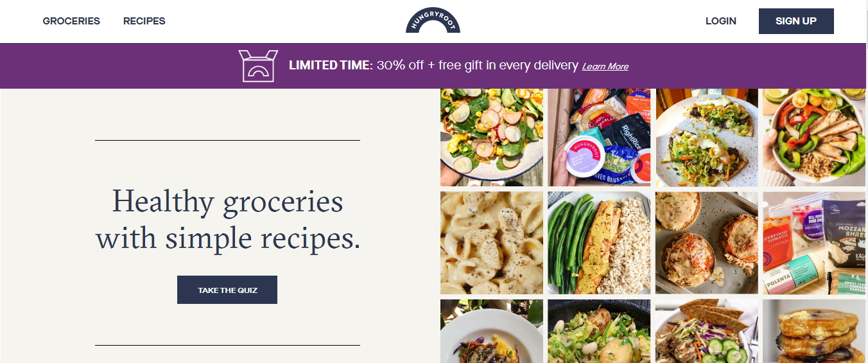The image size is (868, 363).
Task: Open the creamy pasta shells photo
Action: pos(492,243)
